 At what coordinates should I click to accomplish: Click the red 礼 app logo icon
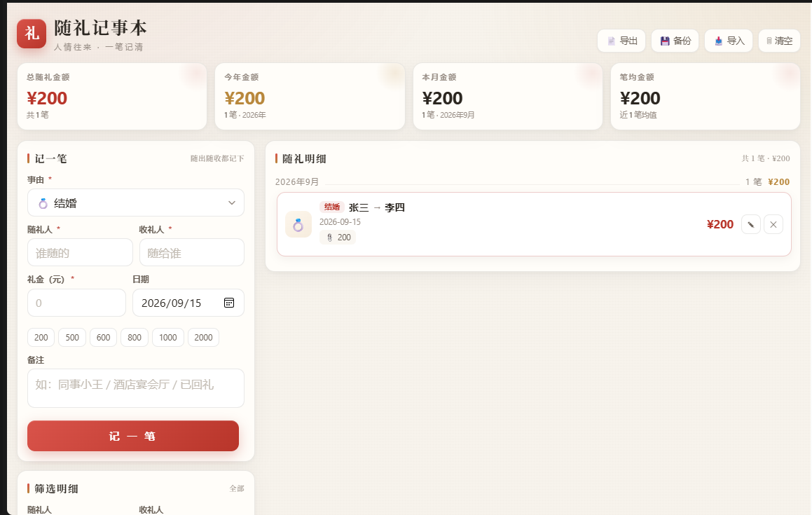coord(32,34)
